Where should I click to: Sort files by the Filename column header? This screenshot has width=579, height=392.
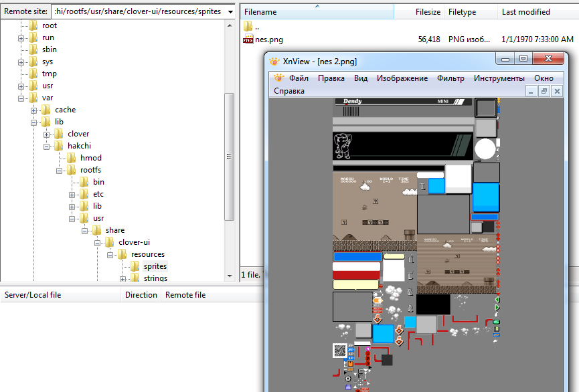pyautogui.click(x=262, y=11)
